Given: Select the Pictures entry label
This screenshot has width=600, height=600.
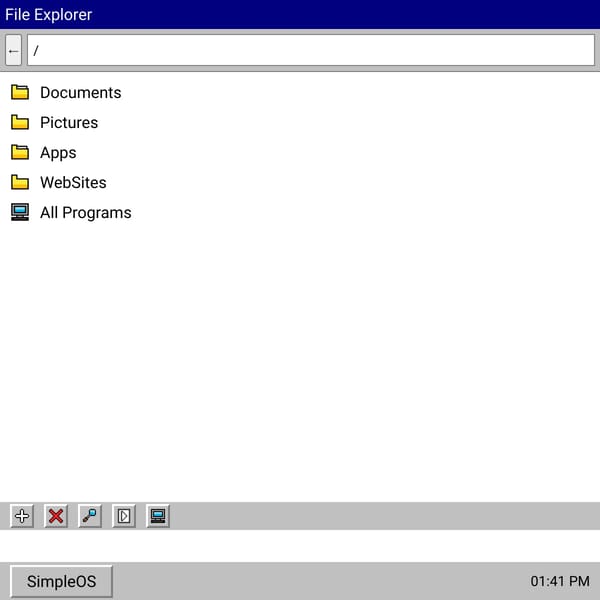Looking at the screenshot, I should [x=69, y=122].
